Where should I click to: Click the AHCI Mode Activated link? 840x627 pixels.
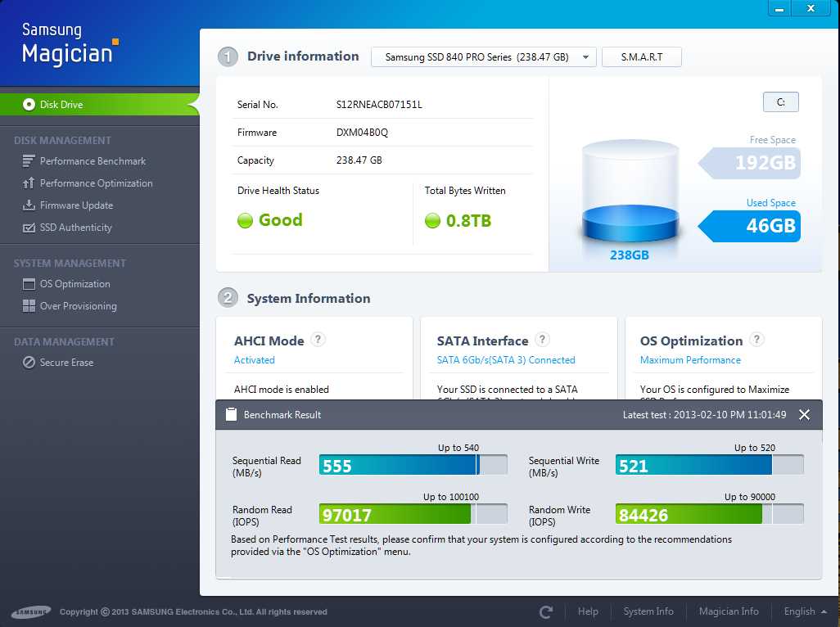point(254,360)
